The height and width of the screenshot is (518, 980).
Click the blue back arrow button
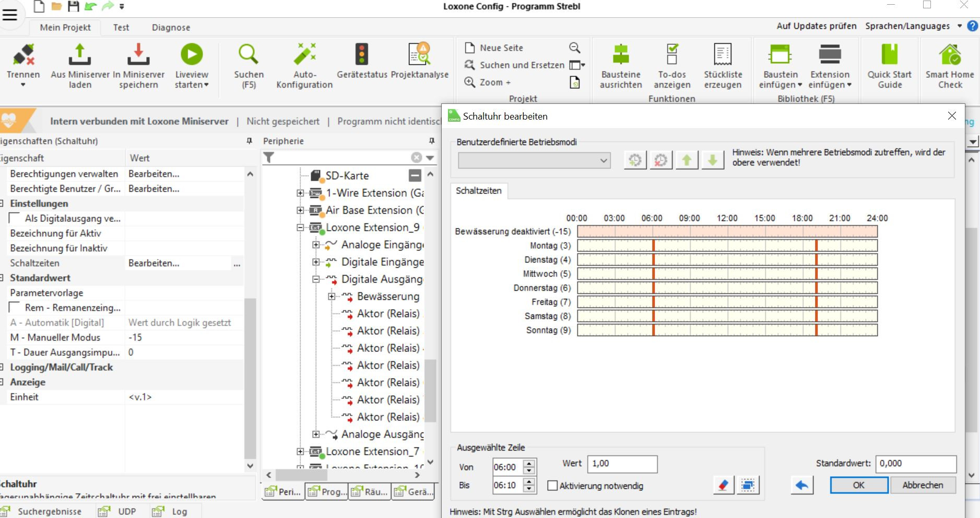(802, 485)
